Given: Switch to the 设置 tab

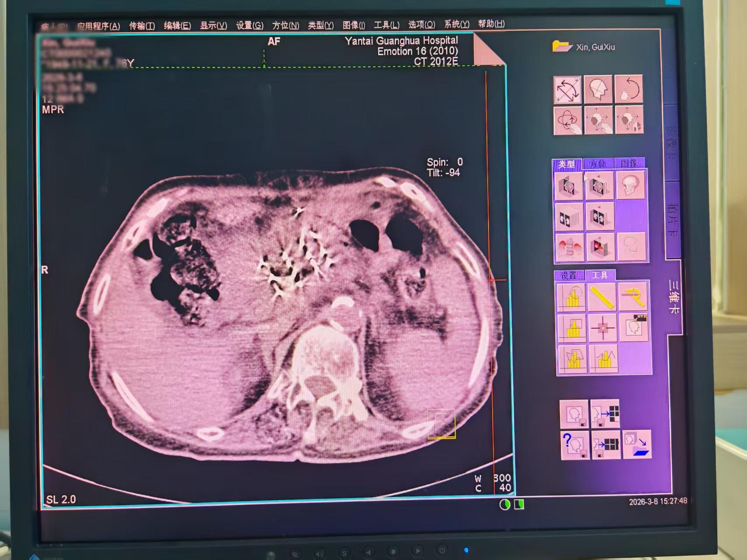Looking at the screenshot, I should [569, 275].
